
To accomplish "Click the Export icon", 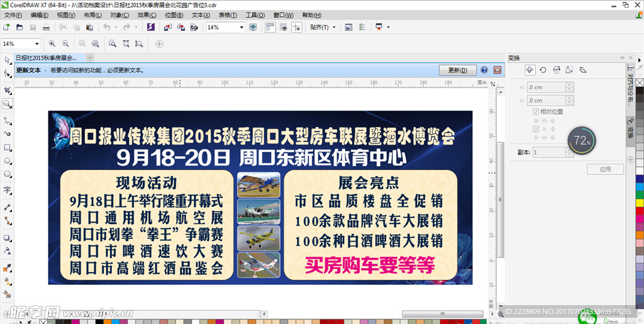I will [x=180, y=27].
